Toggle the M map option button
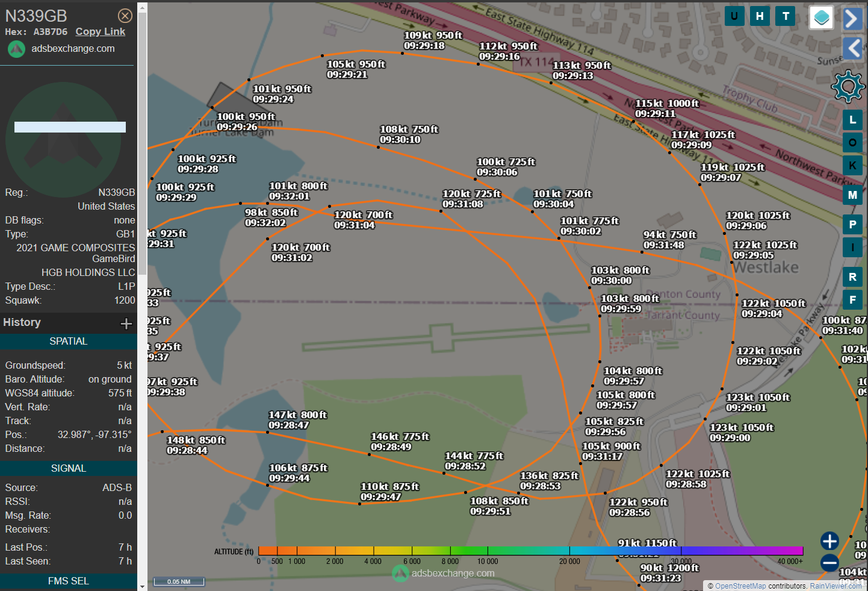Viewport: 868px width, 591px height. click(x=852, y=195)
